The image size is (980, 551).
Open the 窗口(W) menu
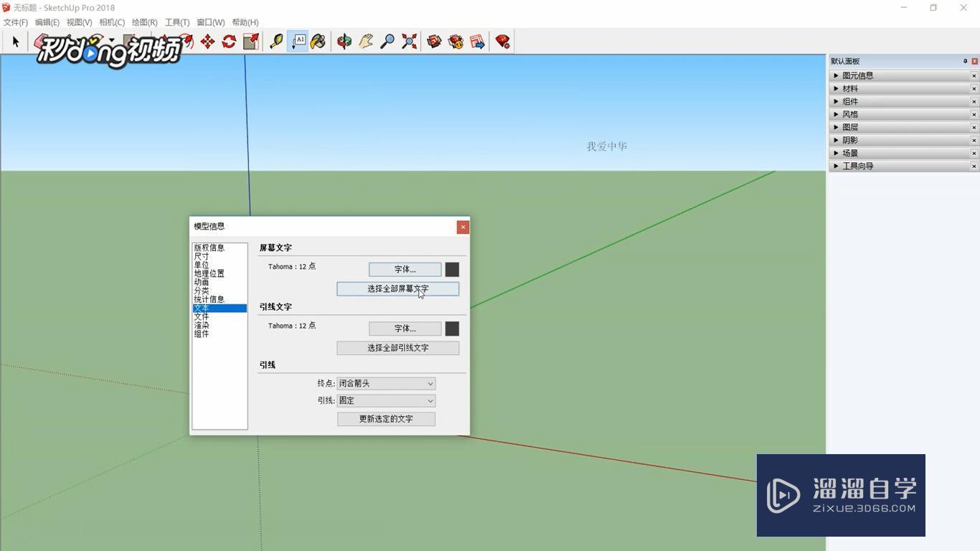(211, 22)
